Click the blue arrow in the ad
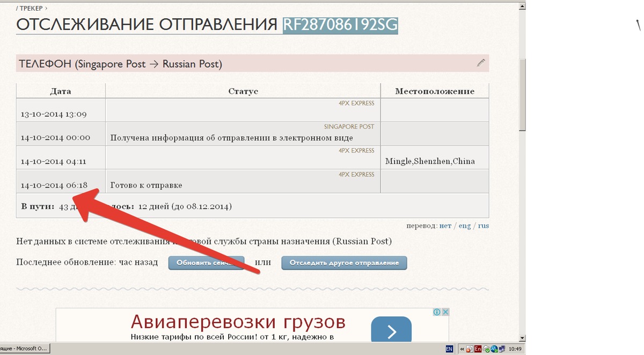This screenshot has width=644, height=355. (391, 330)
